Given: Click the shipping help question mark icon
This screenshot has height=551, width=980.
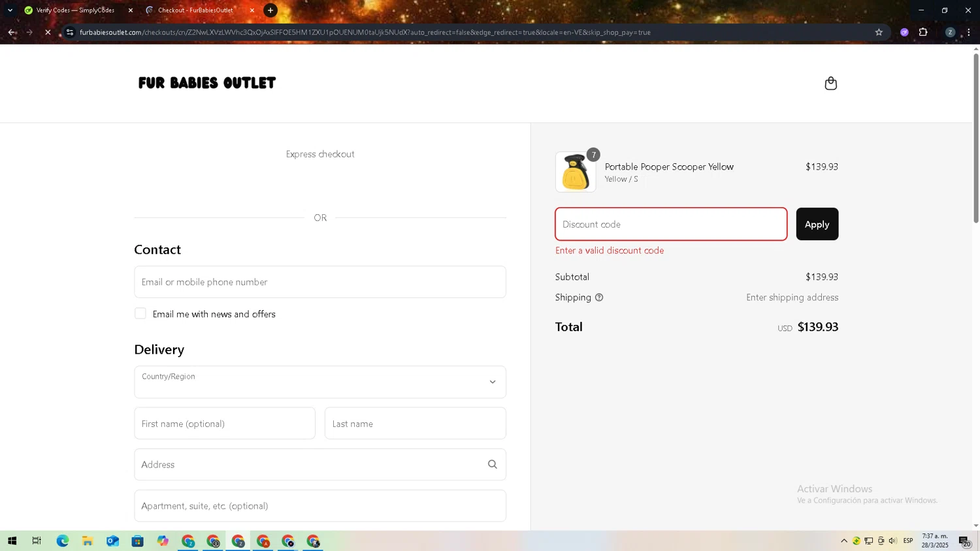Looking at the screenshot, I should click(x=599, y=298).
